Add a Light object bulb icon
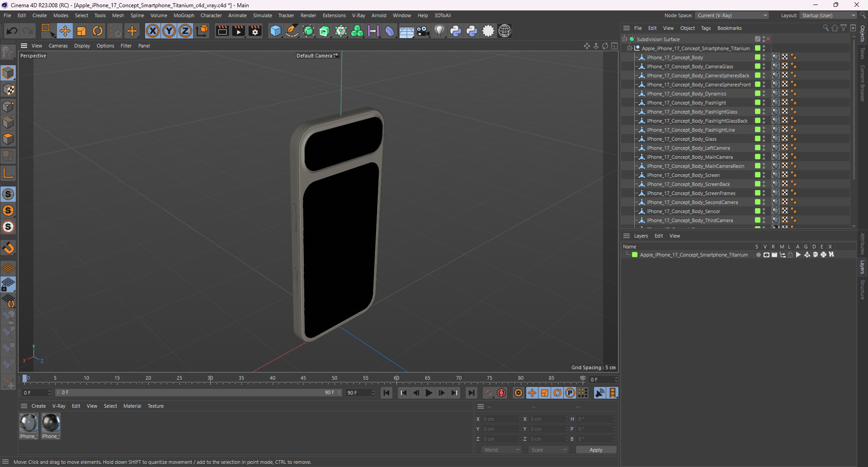The image size is (868, 467). (439, 31)
